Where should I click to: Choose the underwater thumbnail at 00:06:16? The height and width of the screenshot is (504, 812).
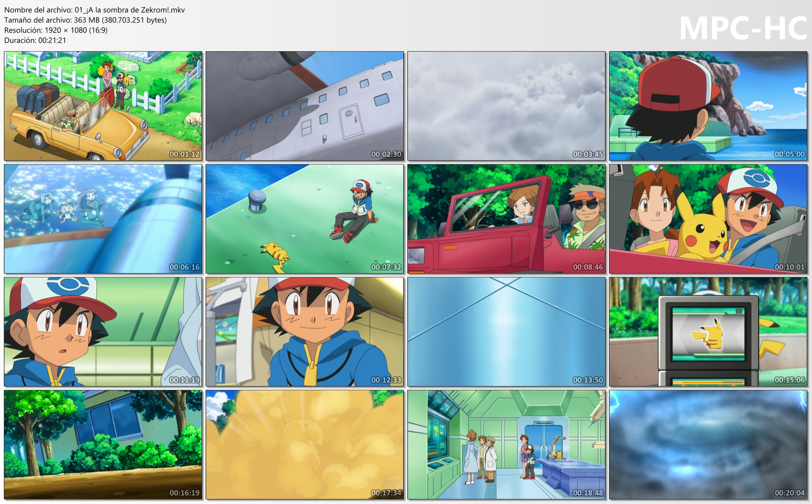(103, 219)
